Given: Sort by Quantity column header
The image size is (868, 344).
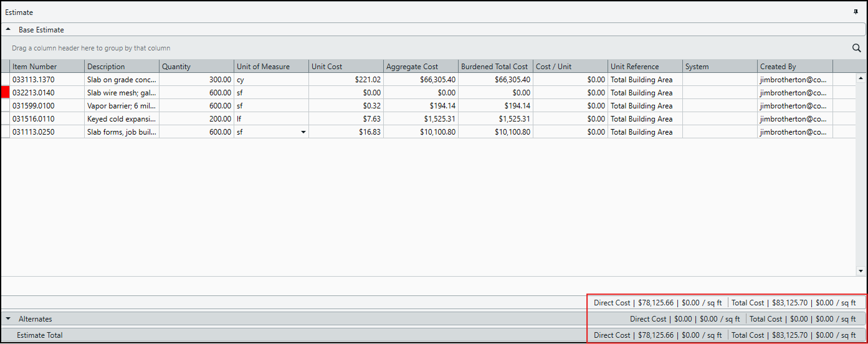Looking at the screenshot, I should pyautogui.click(x=196, y=66).
